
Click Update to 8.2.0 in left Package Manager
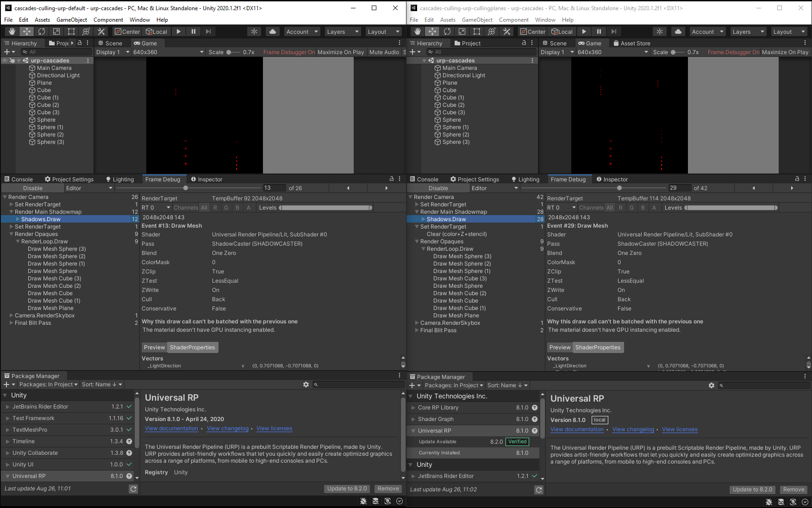click(x=347, y=489)
